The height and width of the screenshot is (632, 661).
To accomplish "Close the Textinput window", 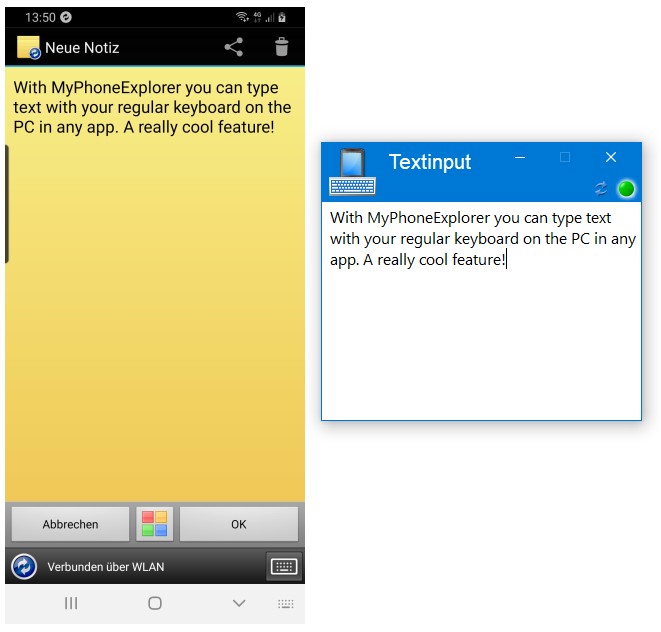I will pyautogui.click(x=611, y=157).
